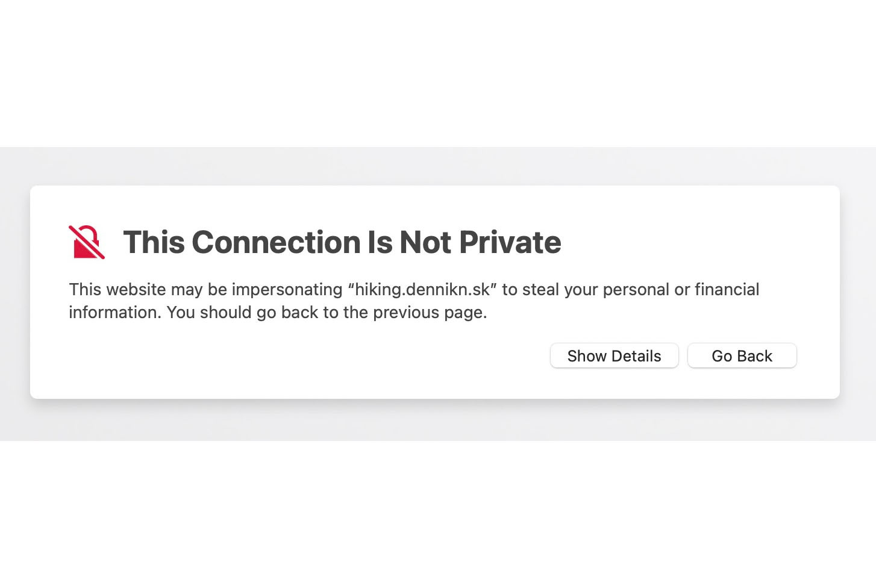Click the word "Details" on the Show Details button
Screen dimensions: 876x588
(x=636, y=356)
